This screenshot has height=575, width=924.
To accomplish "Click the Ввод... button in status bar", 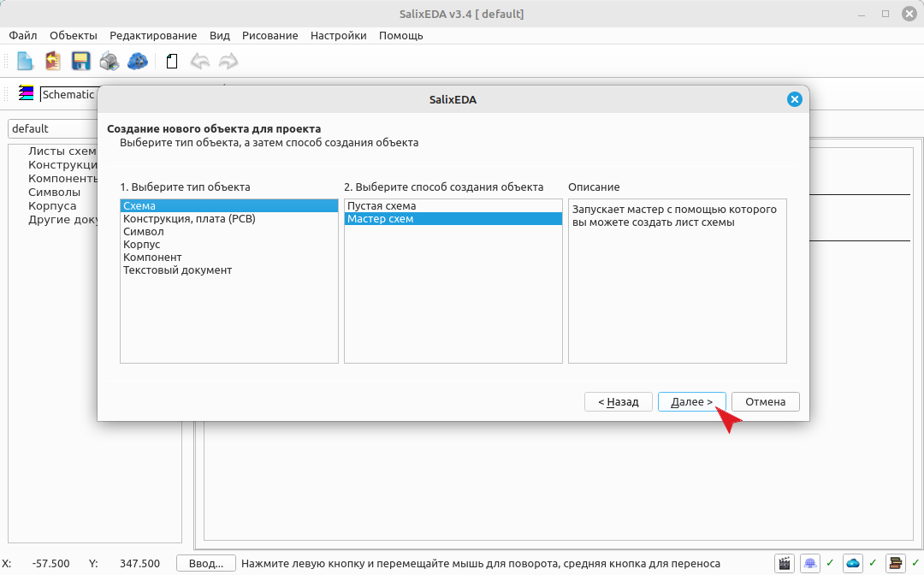I will coord(206,563).
